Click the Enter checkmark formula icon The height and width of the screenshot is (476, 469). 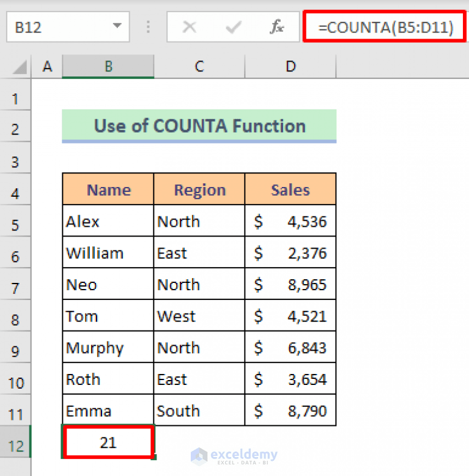(234, 27)
